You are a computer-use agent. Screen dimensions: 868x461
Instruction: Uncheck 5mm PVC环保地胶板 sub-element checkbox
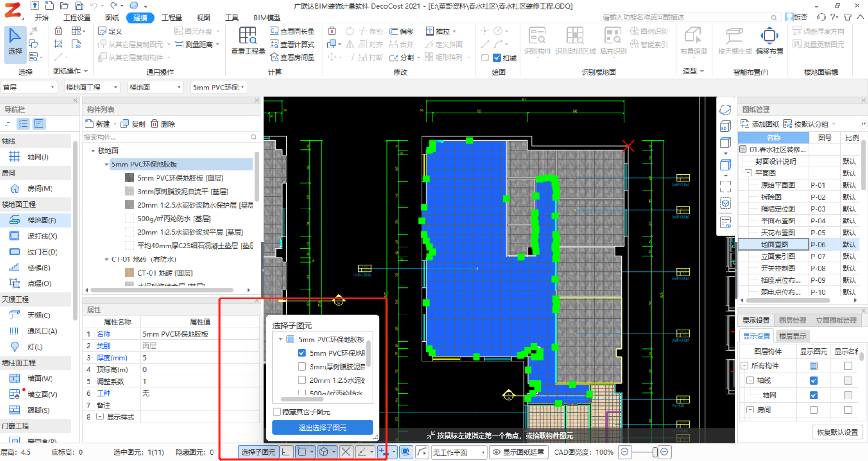[302, 353]
